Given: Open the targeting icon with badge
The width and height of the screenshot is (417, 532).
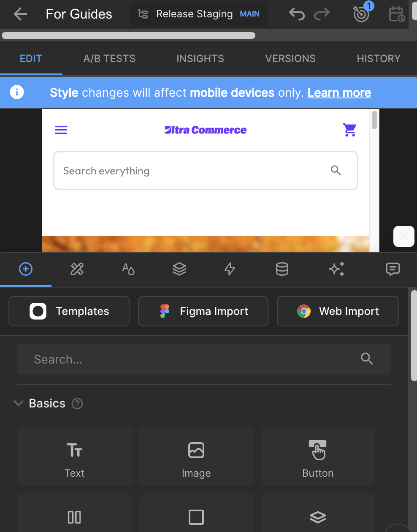Looking at the screenshot, I should (362, 13).
